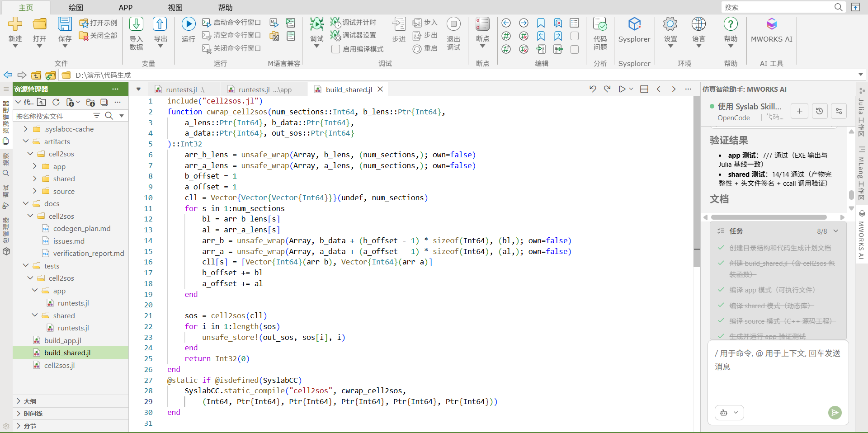The image size is (868, 433).
Task: Collapse all folders icon in resource explorer
Action: coord(104,103)
